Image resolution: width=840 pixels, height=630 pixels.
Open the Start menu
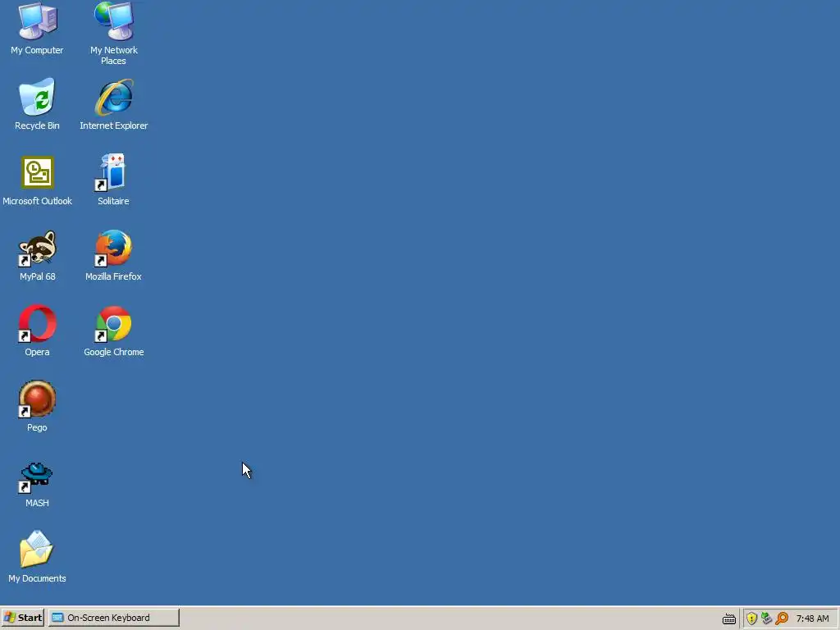(22, 618)
